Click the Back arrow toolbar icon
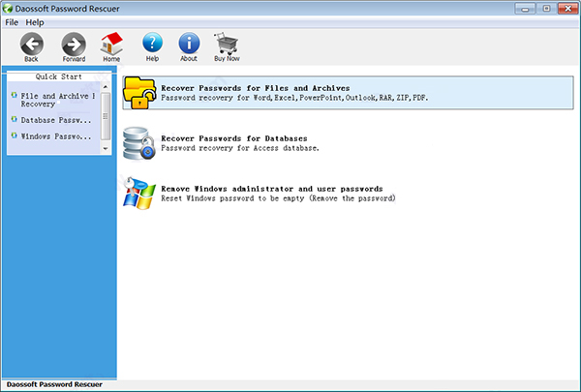The image size is (581, 392). (32, 44)
